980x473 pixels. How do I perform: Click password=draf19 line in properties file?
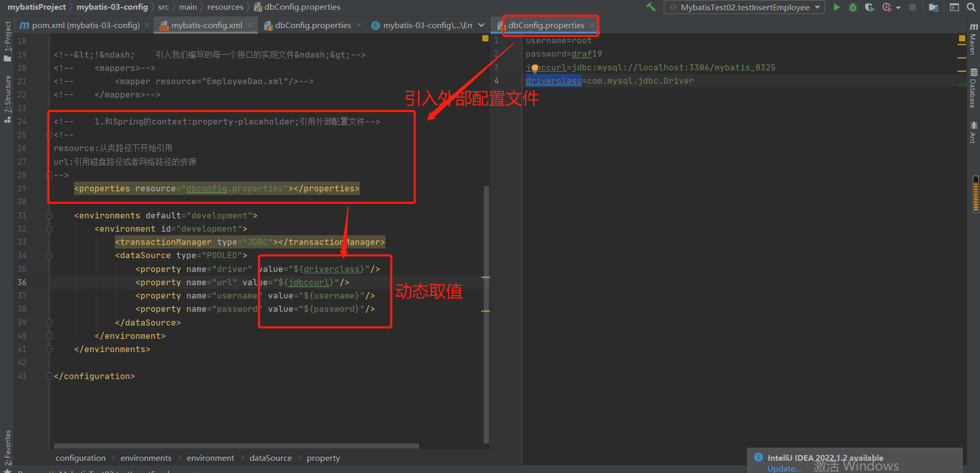(x=563, y=54)
